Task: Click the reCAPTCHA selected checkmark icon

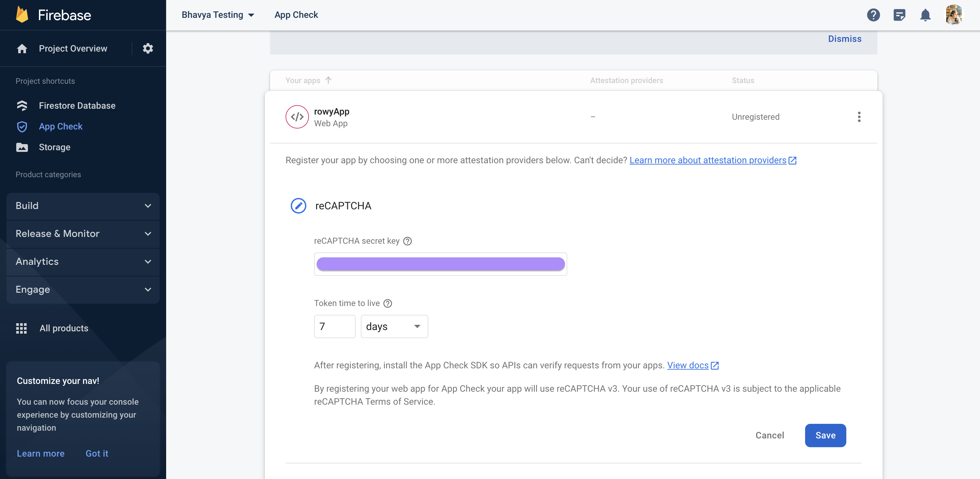Action: point(298,205)
